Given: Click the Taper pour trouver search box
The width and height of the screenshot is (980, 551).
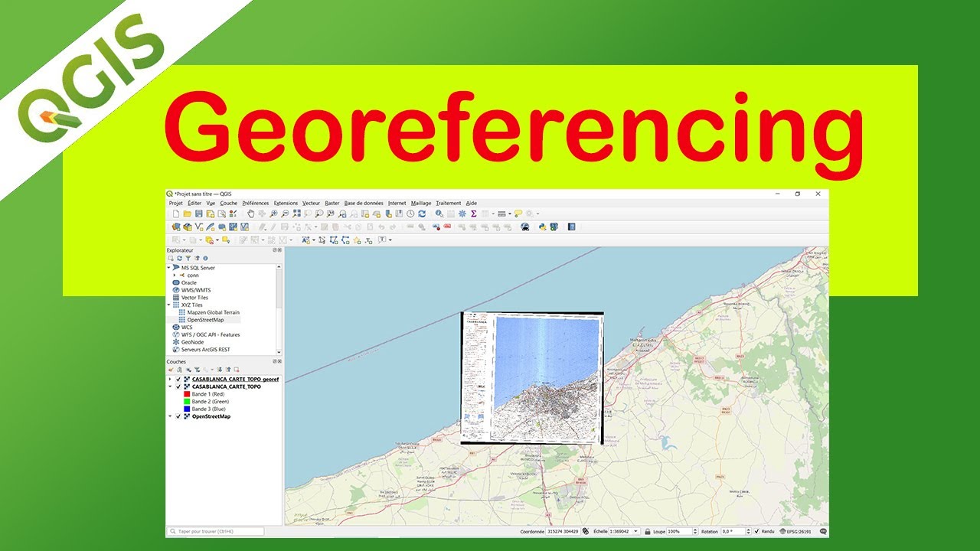Looking at the screenshot, I should tap(215, 531).
